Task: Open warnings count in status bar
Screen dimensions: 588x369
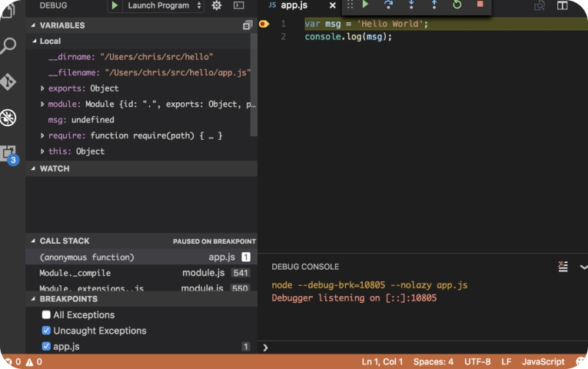Action: [x=34, y=361]
